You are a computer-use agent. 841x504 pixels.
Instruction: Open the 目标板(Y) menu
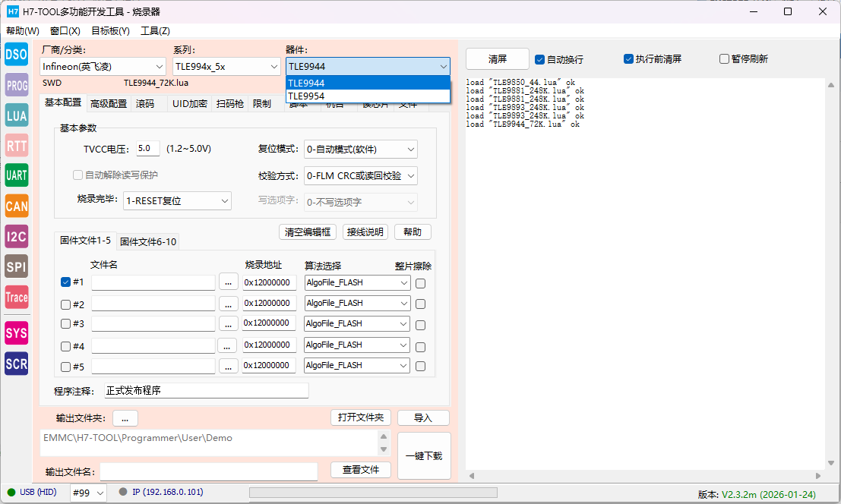[110, 31]
